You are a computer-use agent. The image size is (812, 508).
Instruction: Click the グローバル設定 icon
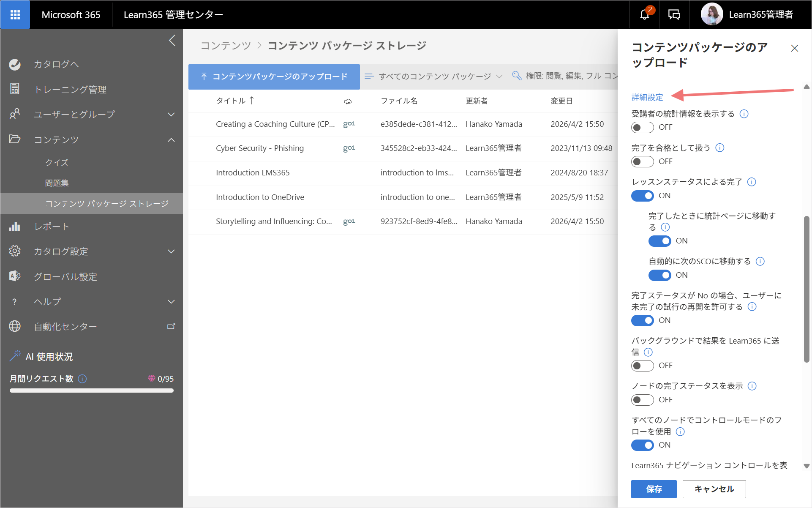click(15, 276)
